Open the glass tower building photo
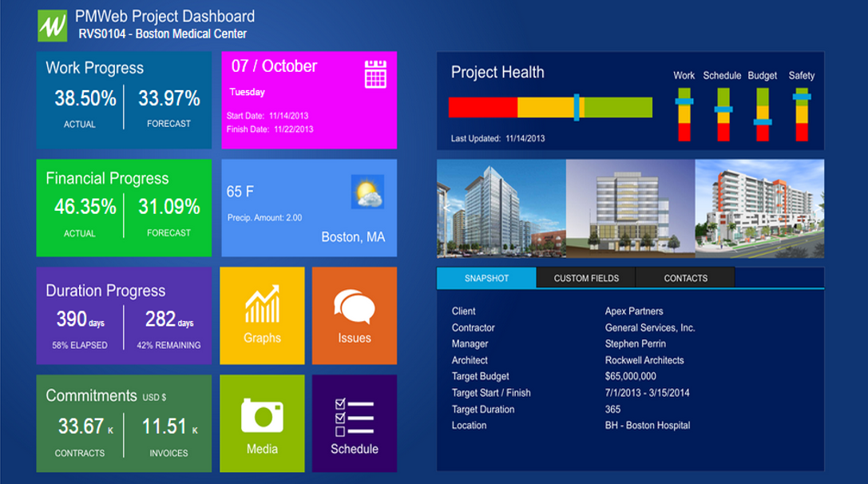 (501, 208)
